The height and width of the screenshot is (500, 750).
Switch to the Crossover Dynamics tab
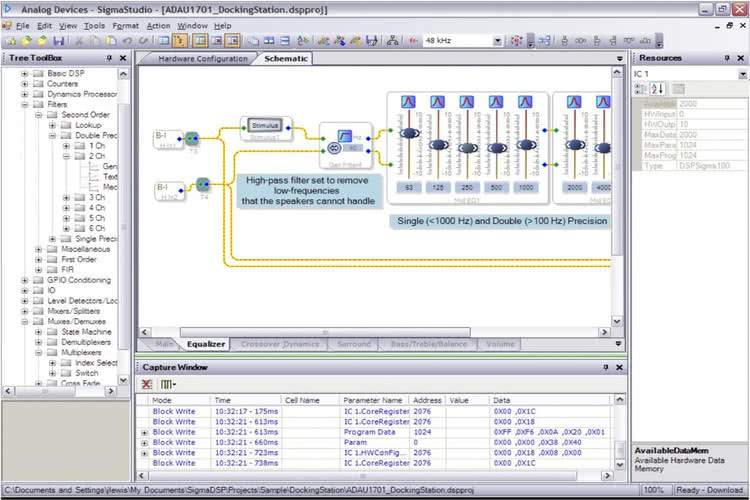point(280,344)
